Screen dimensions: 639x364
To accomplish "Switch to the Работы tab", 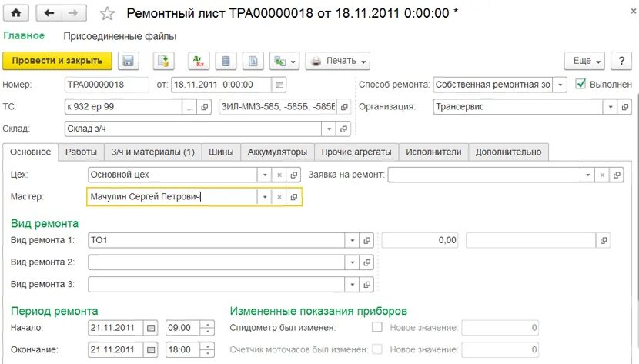I will click(81, 152).
